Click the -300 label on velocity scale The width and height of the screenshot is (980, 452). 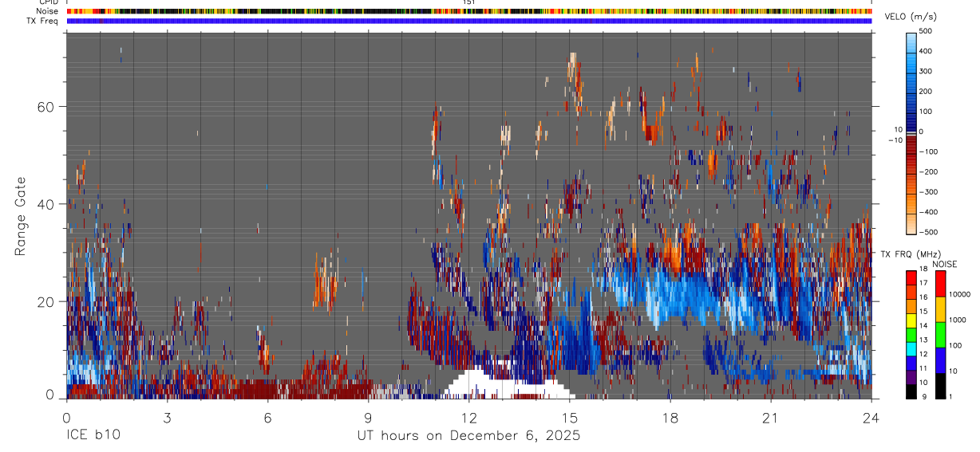pos(930,191)
